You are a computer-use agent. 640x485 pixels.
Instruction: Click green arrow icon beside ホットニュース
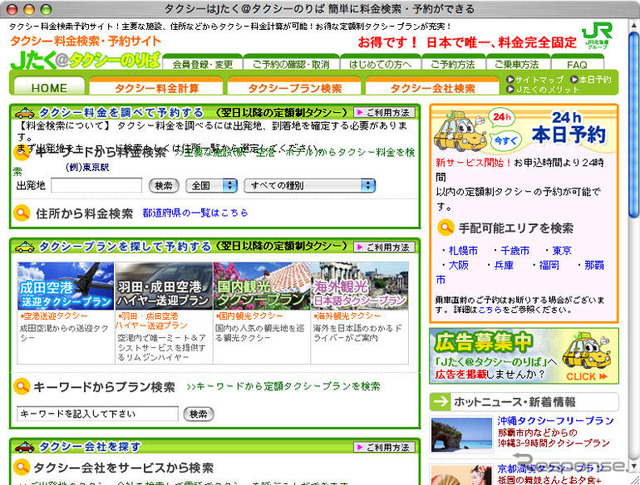(440, 402)
